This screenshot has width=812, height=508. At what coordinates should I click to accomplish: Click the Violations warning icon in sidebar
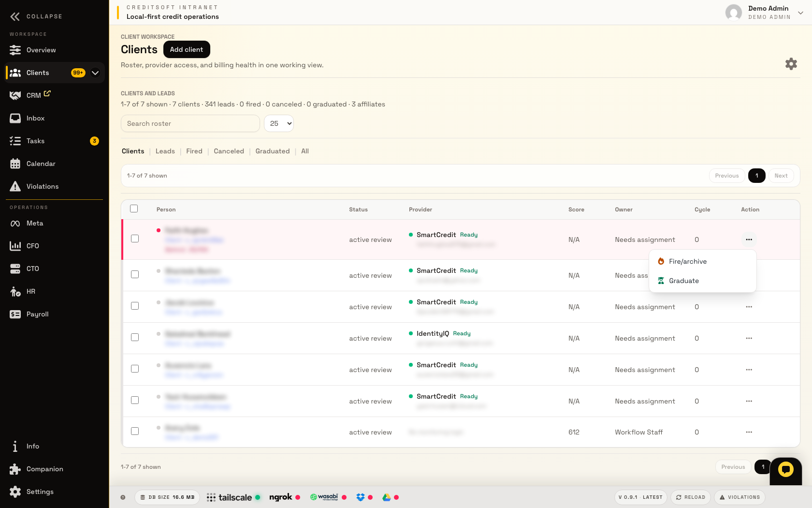coord(15,186)
